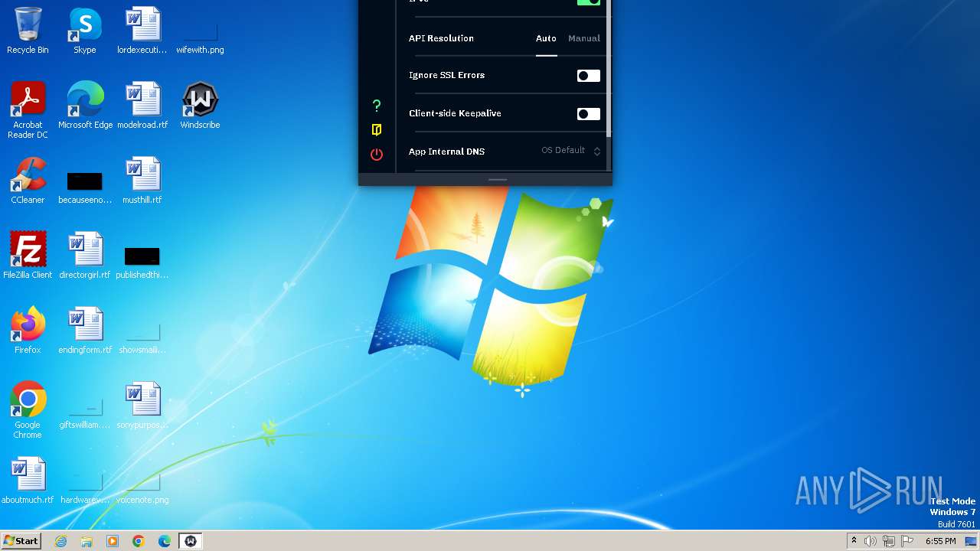
Task: Select the sonypurpos... Word document
Action: point(142,406)
